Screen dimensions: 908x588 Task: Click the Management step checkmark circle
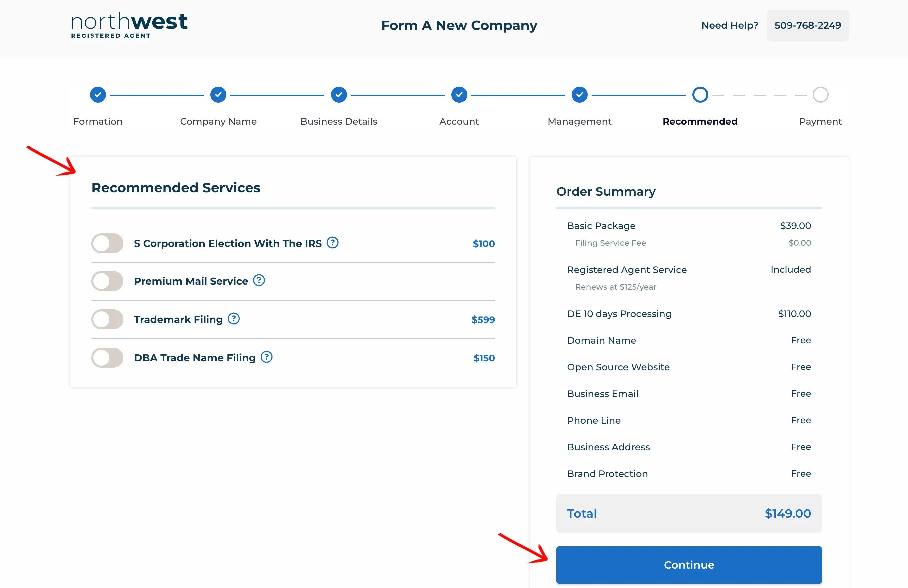(580, 95)
